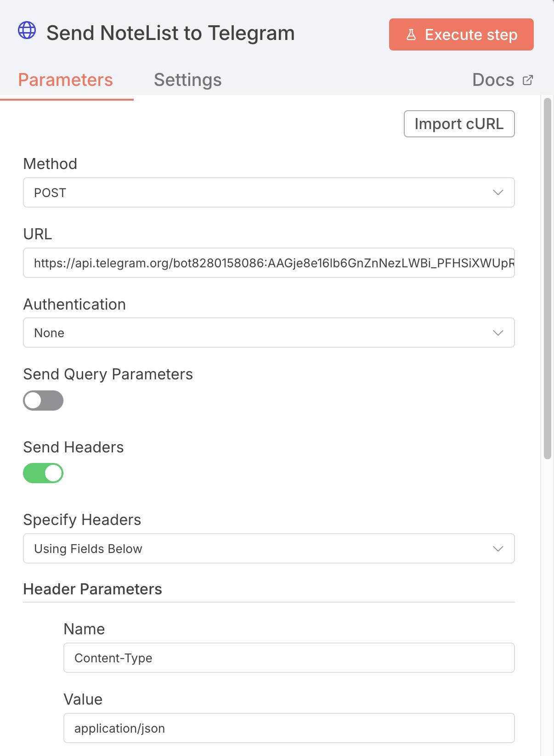The height and width of the screenshot is (756, 554).
Task: Click the globe HTTP Request node icon
Action: point(27,30)
